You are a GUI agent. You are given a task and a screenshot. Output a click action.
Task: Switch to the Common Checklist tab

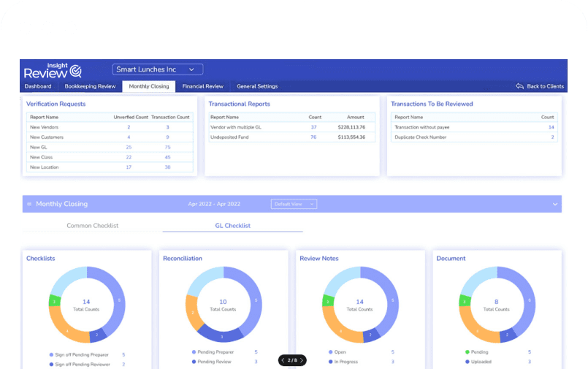pos(92,226)
